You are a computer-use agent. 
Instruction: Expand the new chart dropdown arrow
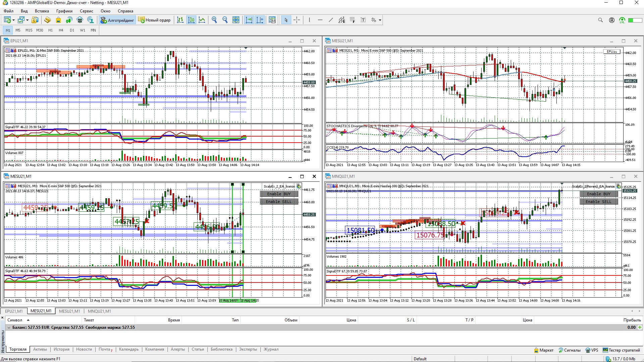point(13,20)
